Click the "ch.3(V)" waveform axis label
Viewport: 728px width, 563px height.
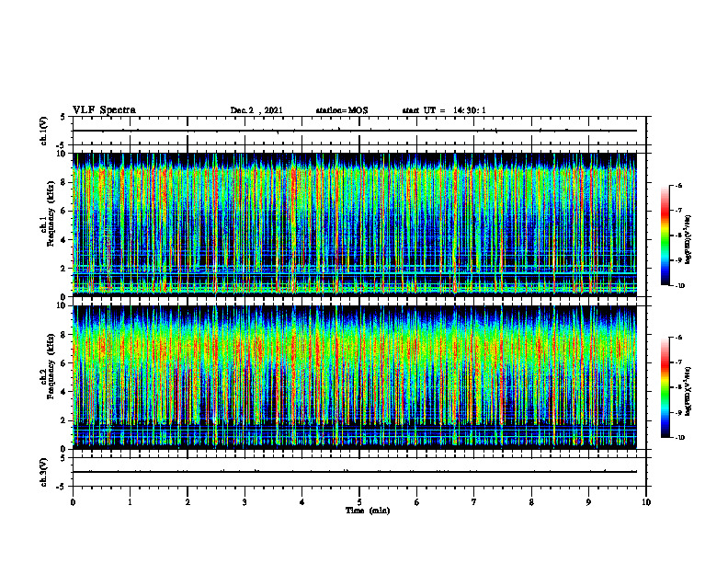43,472
